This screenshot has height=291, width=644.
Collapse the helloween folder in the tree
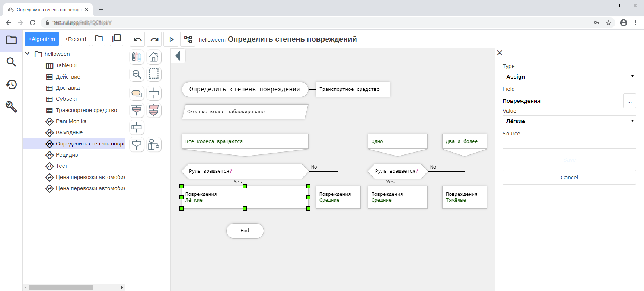pos(28,54)
